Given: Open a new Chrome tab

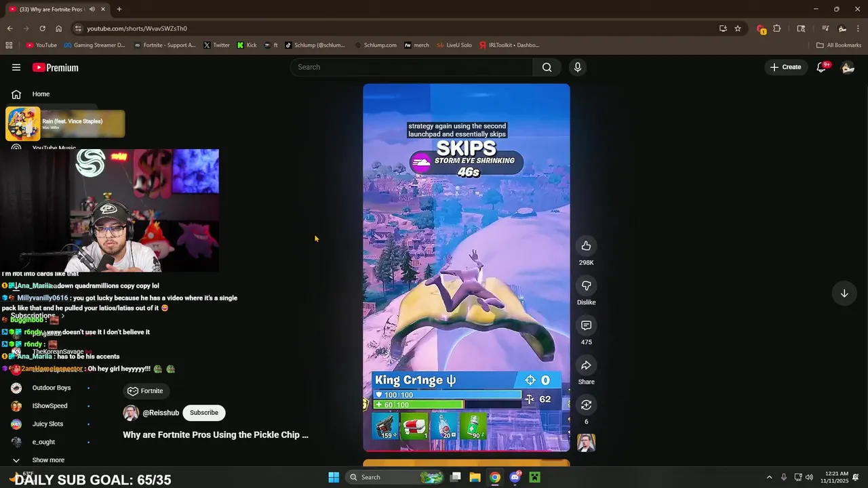Looking at the screenshot, I should click(x=119, y=9).
